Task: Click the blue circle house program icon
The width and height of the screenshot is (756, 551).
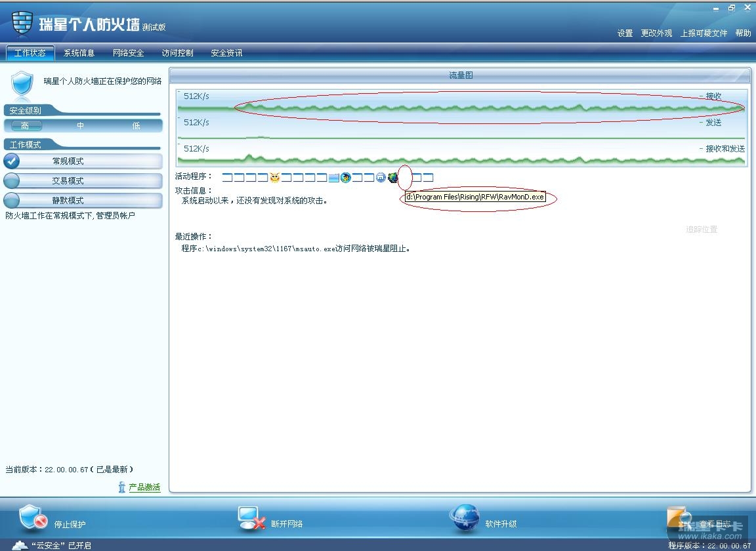Action: point(381,178)
